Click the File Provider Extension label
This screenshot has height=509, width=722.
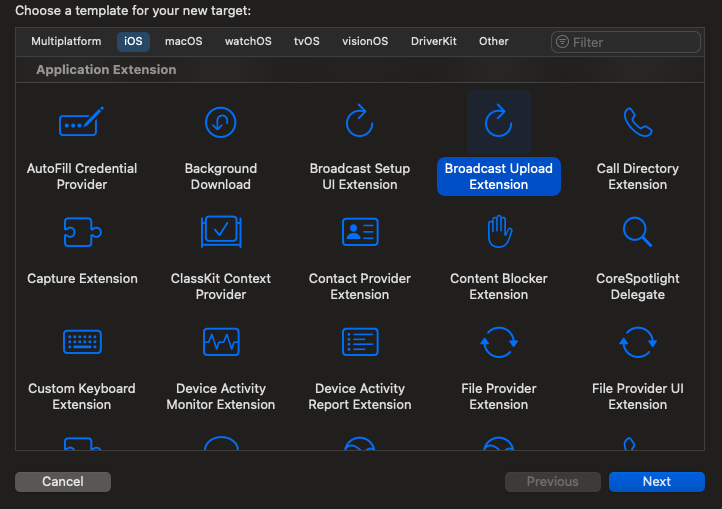[499, 397]
